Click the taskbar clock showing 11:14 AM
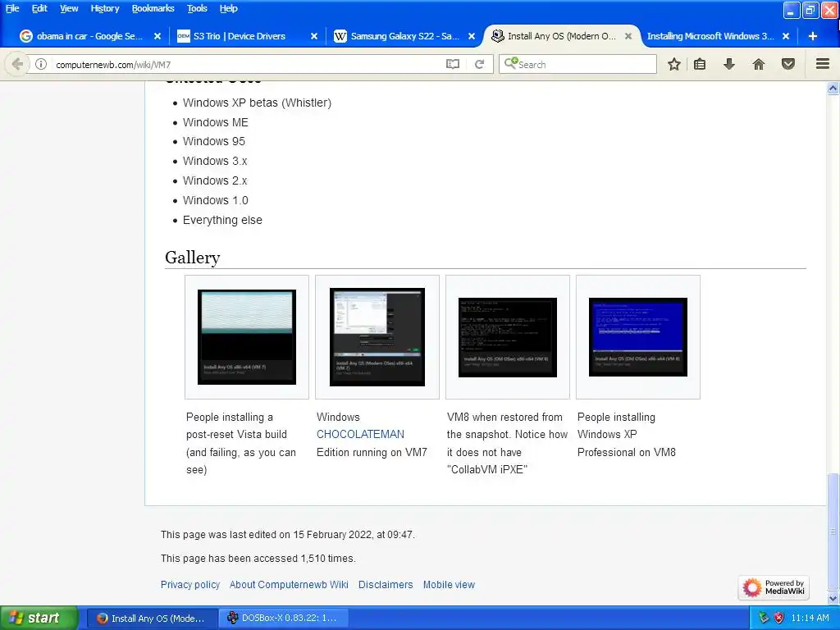The width and height of the screenshot is (840, 630). tap(810, 619)
